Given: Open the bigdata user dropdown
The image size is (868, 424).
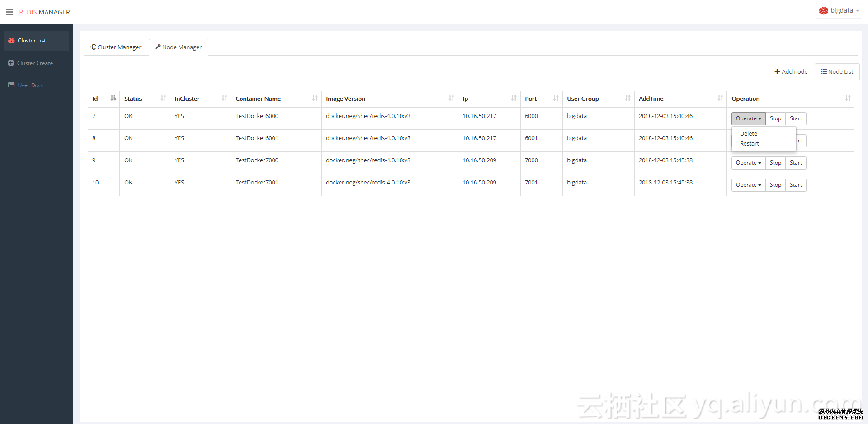Looking at the screenshot, I should [x=842, y=10].
